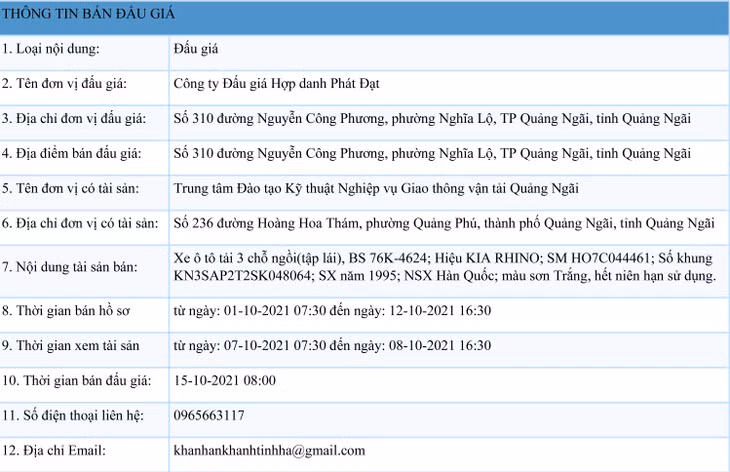Screen dimensions: 730x472
Task: Select the date range ending 12-10-2021 16:30
Action: click(x=332, y=310)
